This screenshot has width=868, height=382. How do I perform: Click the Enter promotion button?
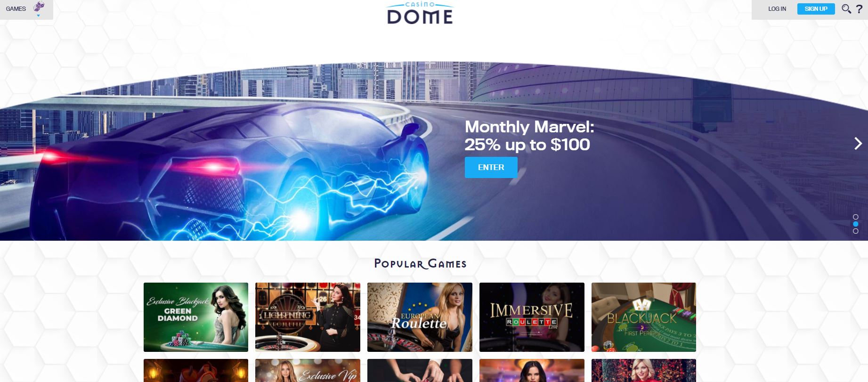[491, 167]
